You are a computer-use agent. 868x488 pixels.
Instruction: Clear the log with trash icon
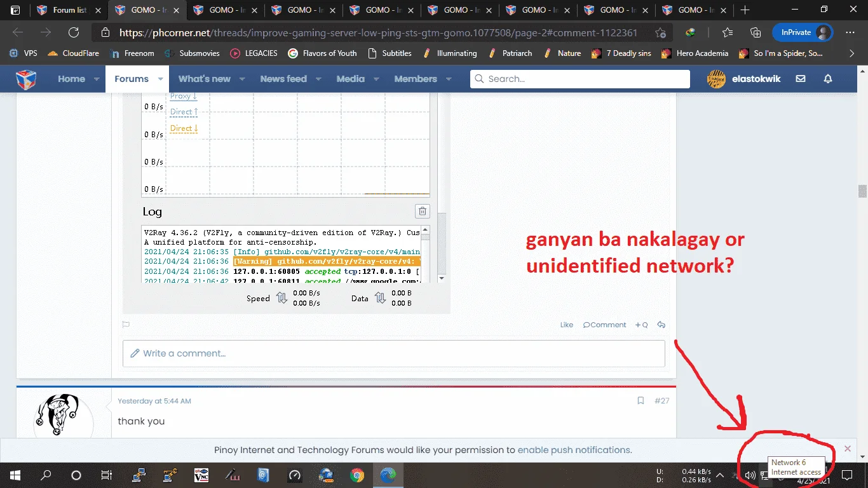point(422,211)
